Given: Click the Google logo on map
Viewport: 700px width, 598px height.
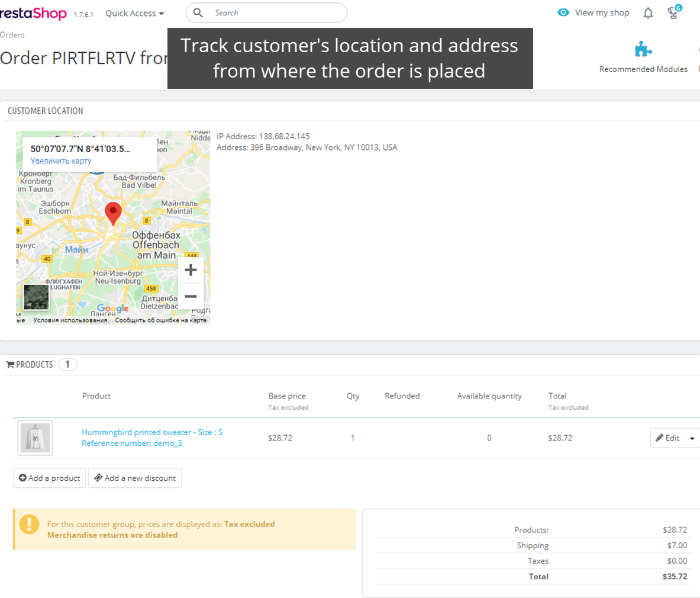Looking at the screenshot, I should tap(112, 308).
